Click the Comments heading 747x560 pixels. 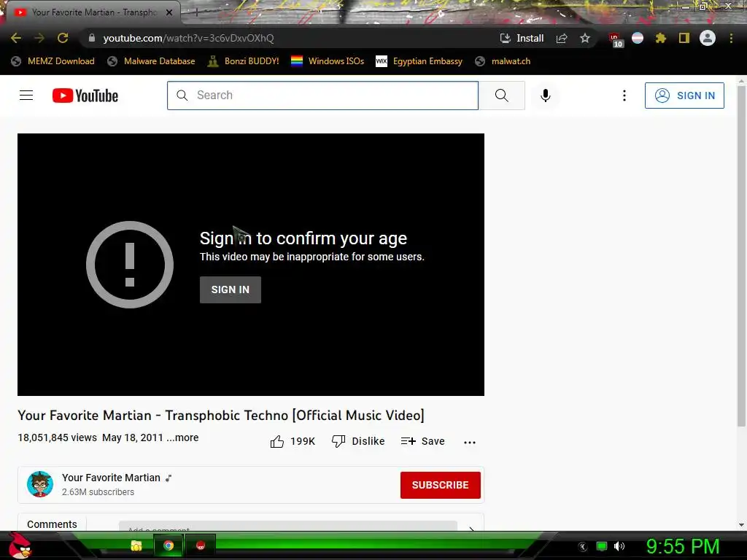52,524
